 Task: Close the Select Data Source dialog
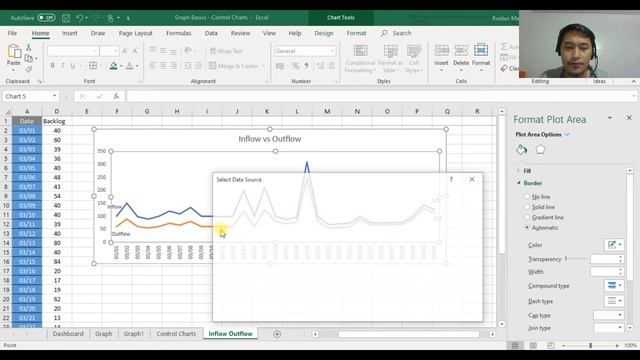472,179
